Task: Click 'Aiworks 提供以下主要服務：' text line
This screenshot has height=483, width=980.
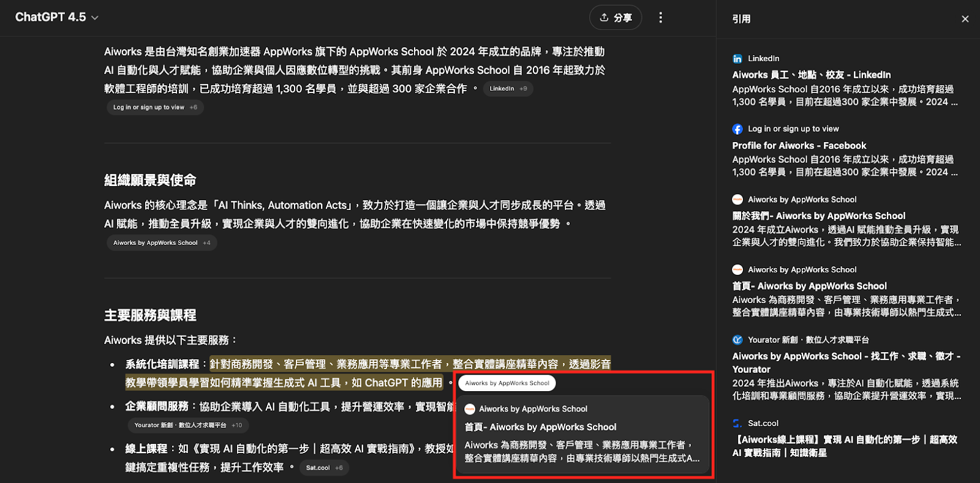Action: pyautogui.click(x=171, y=340)
